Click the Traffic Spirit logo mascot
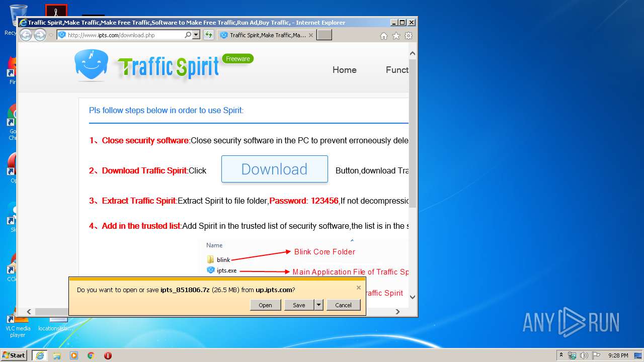 [91, 65]
